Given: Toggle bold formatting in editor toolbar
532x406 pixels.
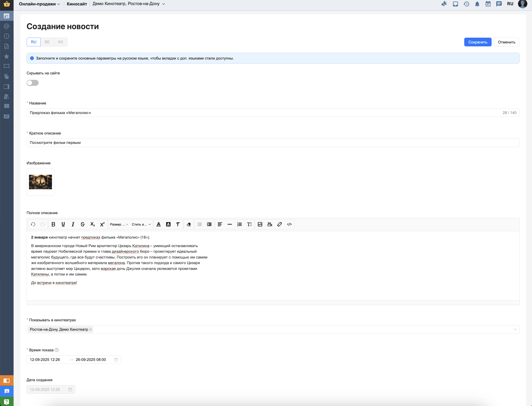Looking at the screenshot, I should point(53,224).
